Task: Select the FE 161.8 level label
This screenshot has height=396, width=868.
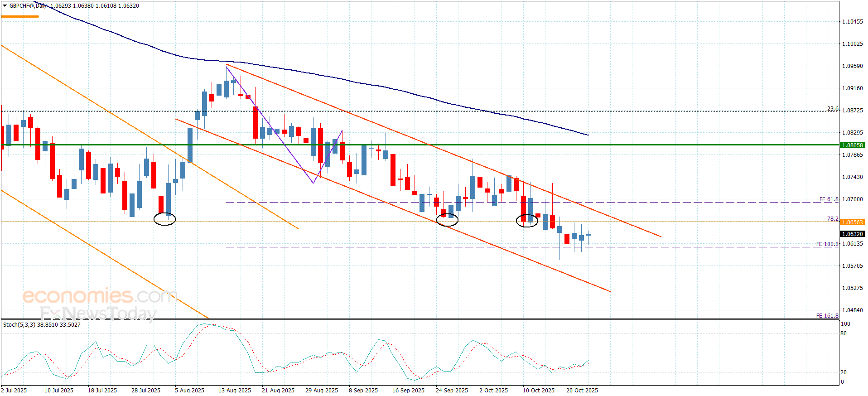Action: (827, 316)
